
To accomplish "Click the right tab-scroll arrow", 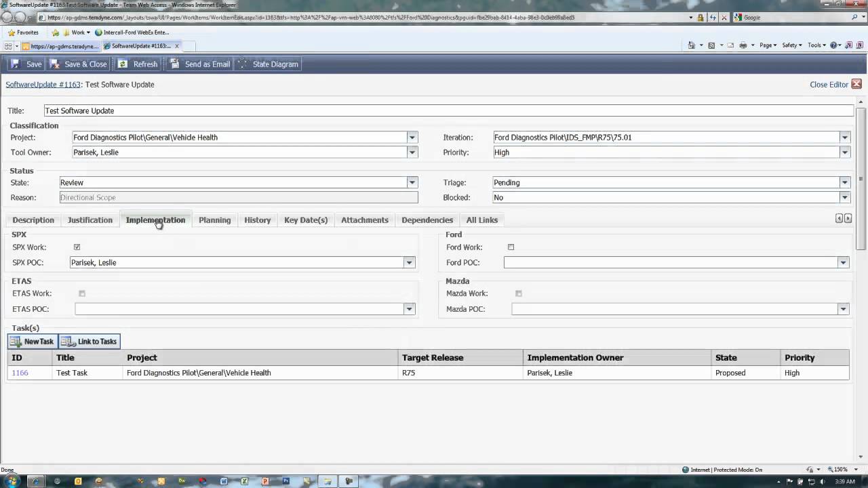I will [x=848, y=218].
